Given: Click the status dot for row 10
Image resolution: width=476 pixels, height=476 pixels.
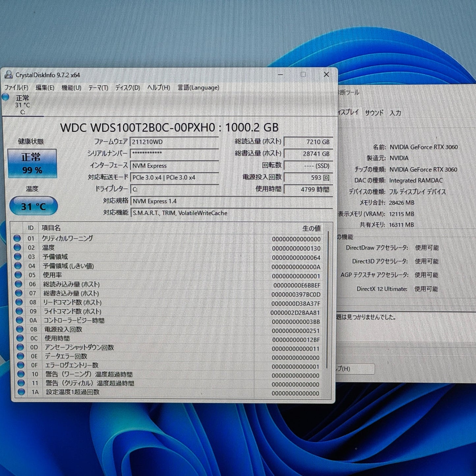Looking at the screenshot, I should tap(21, 374).
